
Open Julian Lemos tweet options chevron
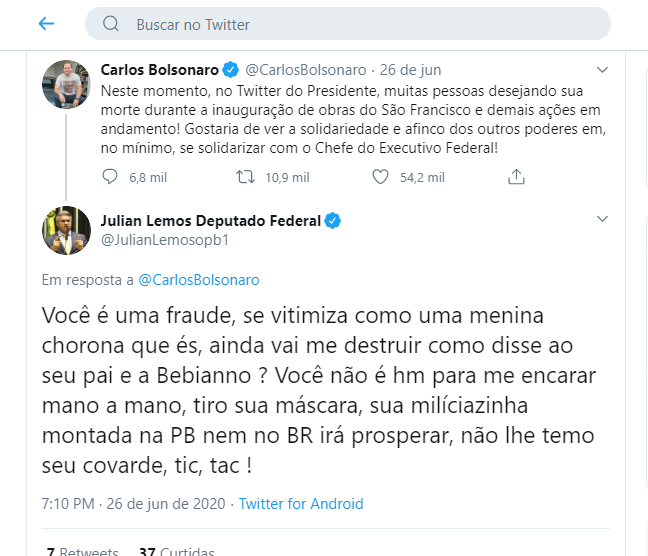coord(602,218)
